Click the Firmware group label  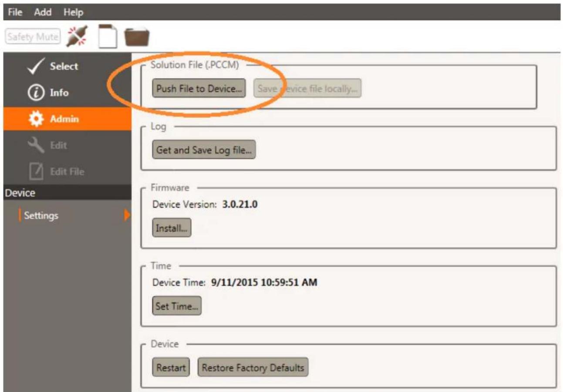[170, 188]
